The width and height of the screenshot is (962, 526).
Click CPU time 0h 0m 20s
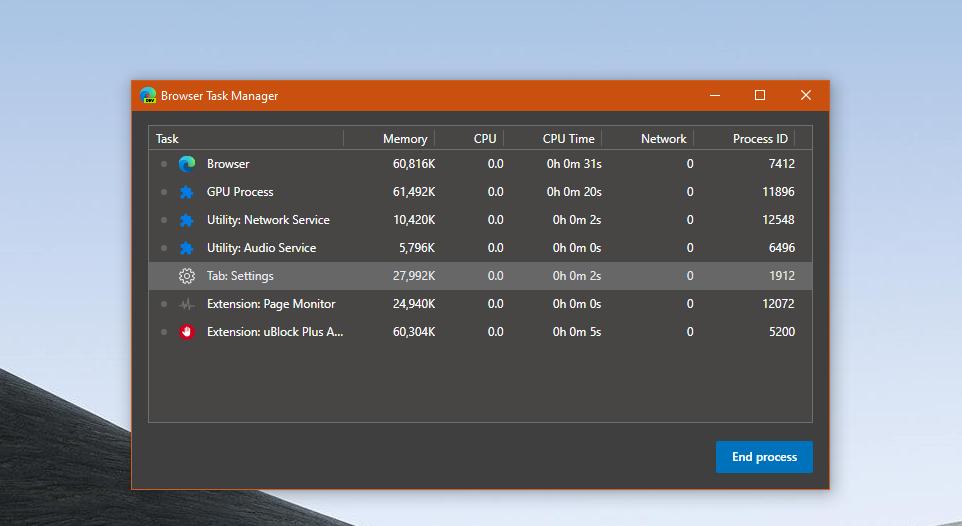click(x=574, y=192)
